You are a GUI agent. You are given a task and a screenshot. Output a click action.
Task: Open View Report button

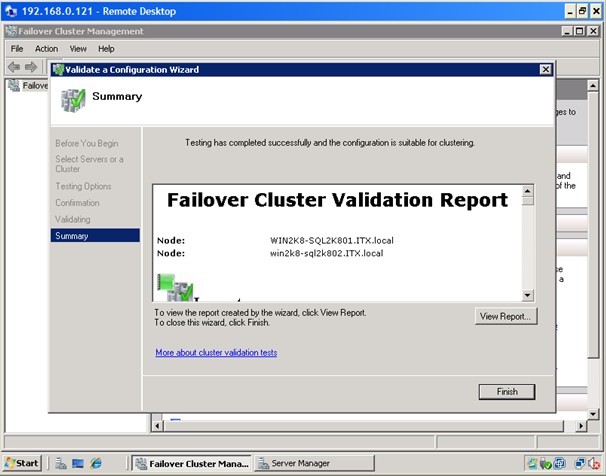(506, 316)
